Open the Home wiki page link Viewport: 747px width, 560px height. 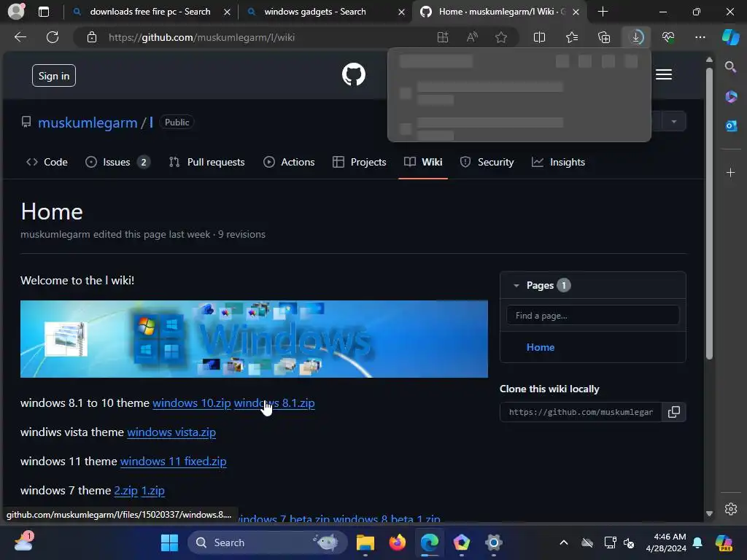point(541,347)
